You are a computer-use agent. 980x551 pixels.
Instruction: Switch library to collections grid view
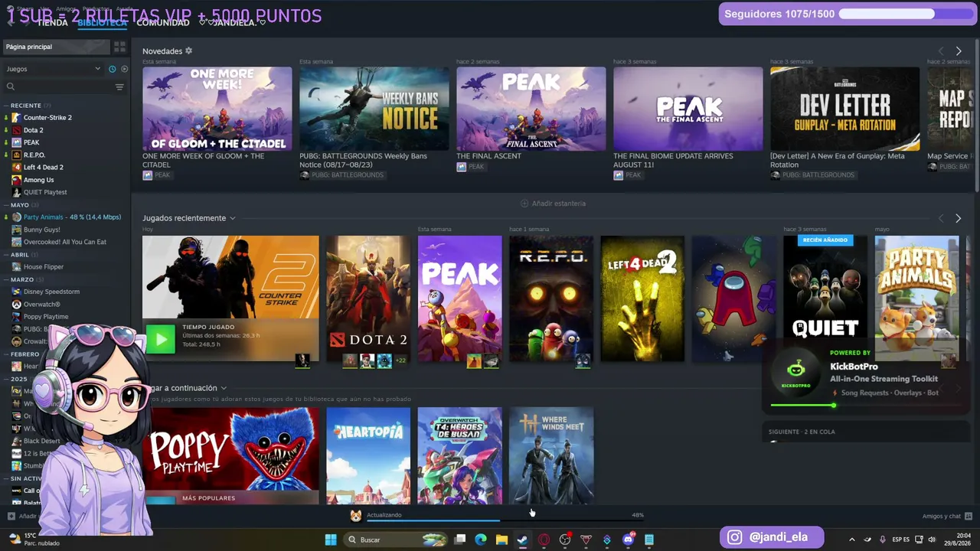point(119,47)
